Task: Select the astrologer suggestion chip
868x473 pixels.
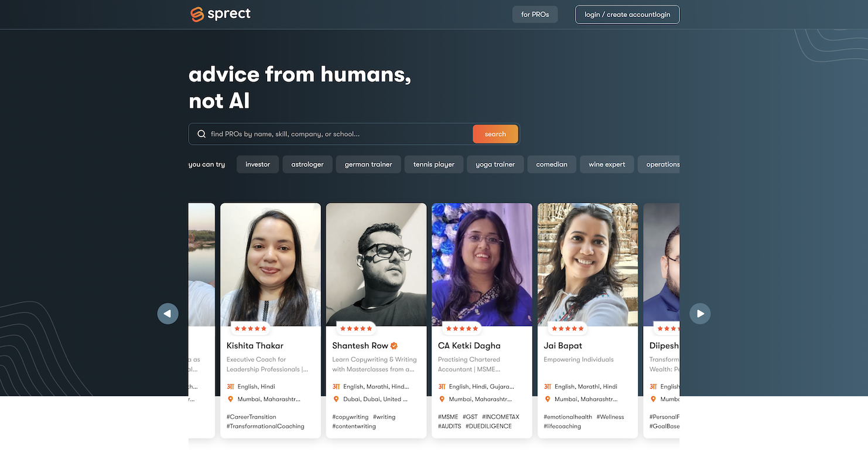Action: pos(307,165)
